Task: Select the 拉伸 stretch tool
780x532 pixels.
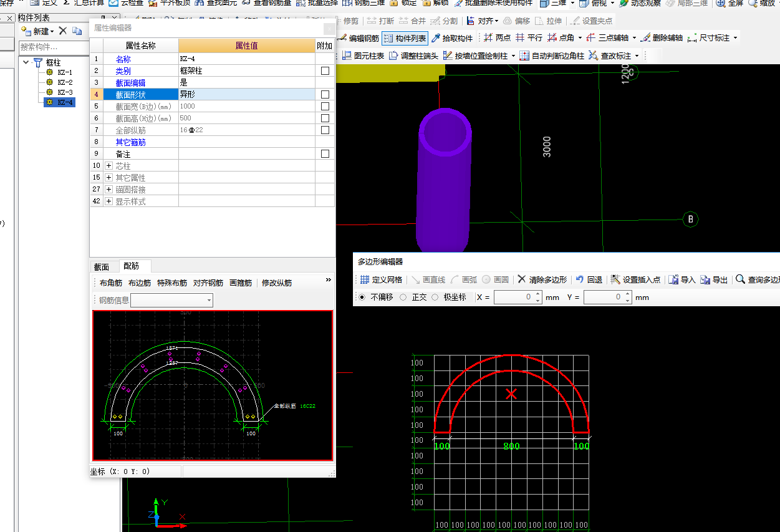Action: click(548, 21)
